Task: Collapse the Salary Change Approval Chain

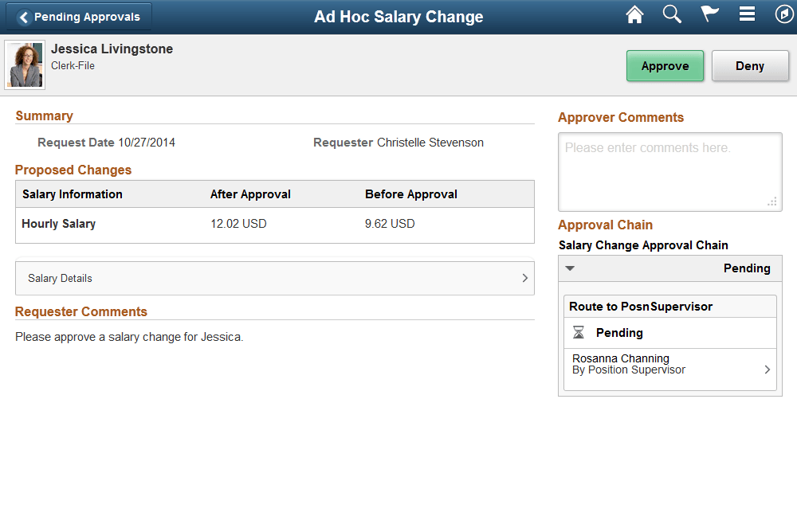Action: click(x=570, y=268)
